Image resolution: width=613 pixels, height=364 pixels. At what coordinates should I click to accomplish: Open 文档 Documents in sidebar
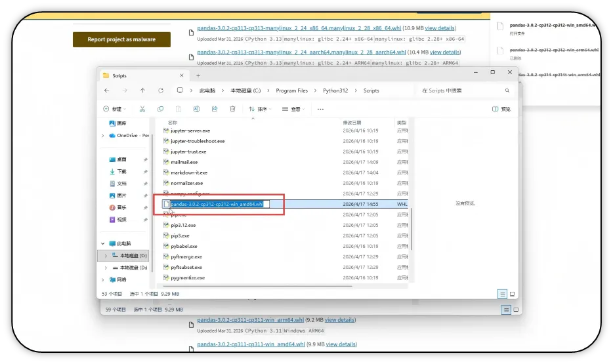(117, 183)
